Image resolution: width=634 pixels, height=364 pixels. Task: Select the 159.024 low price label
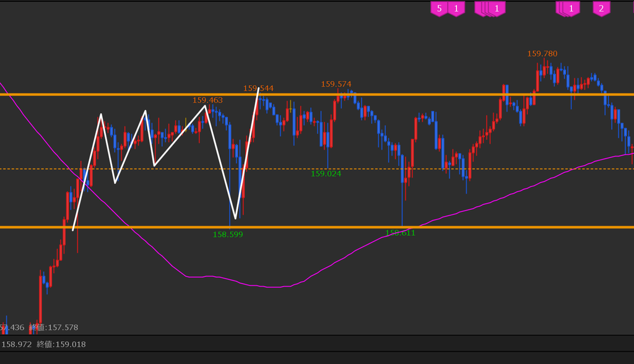326,173
